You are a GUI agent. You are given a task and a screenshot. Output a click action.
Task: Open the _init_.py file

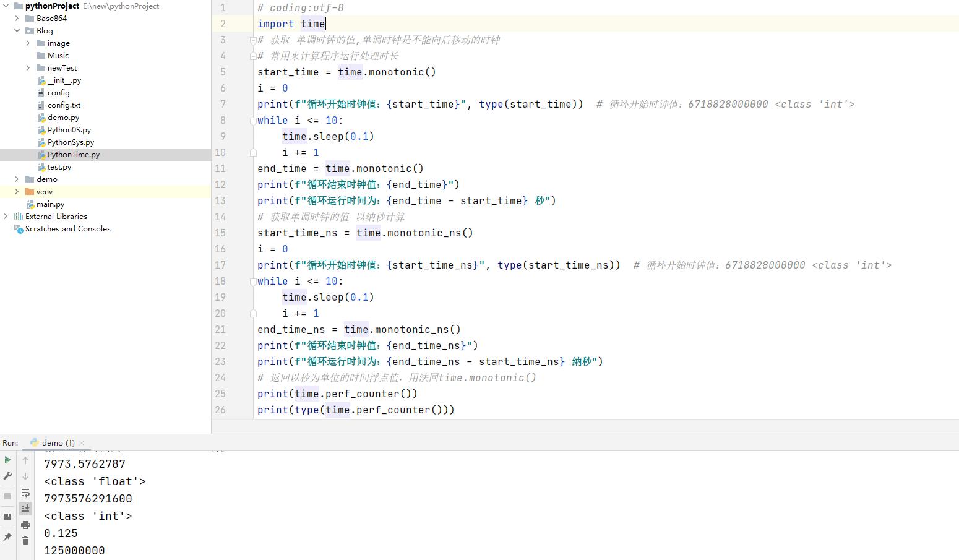point(64,80)
